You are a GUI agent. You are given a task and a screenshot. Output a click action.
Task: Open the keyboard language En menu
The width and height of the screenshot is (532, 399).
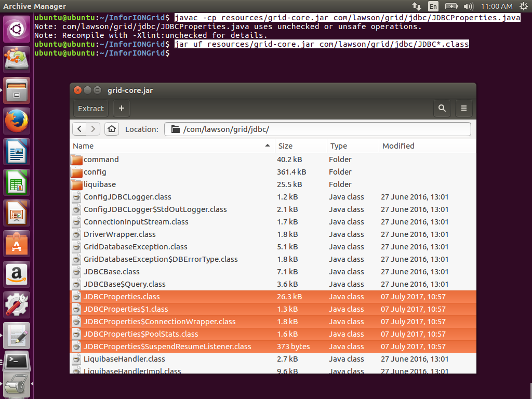tap(433, 6)
